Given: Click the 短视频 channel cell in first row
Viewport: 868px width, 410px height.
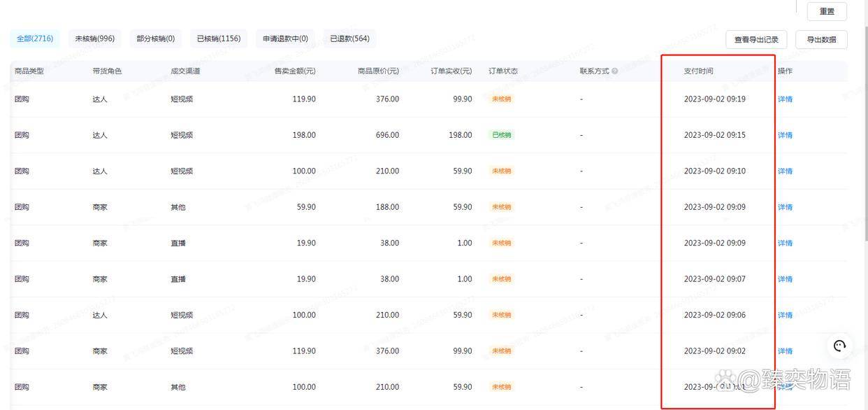Looking at the screenshot, I should coord(180,99).
